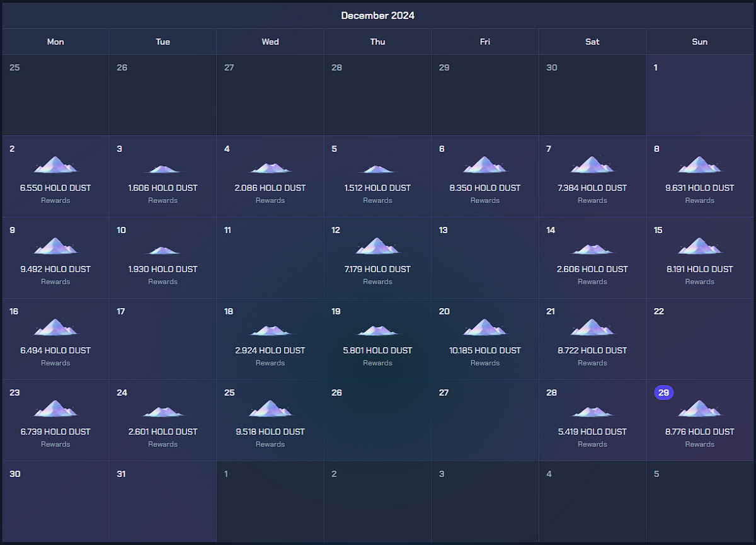
Task: Select the dust pile icon on December 24
Action: click(x=163, y=411)
